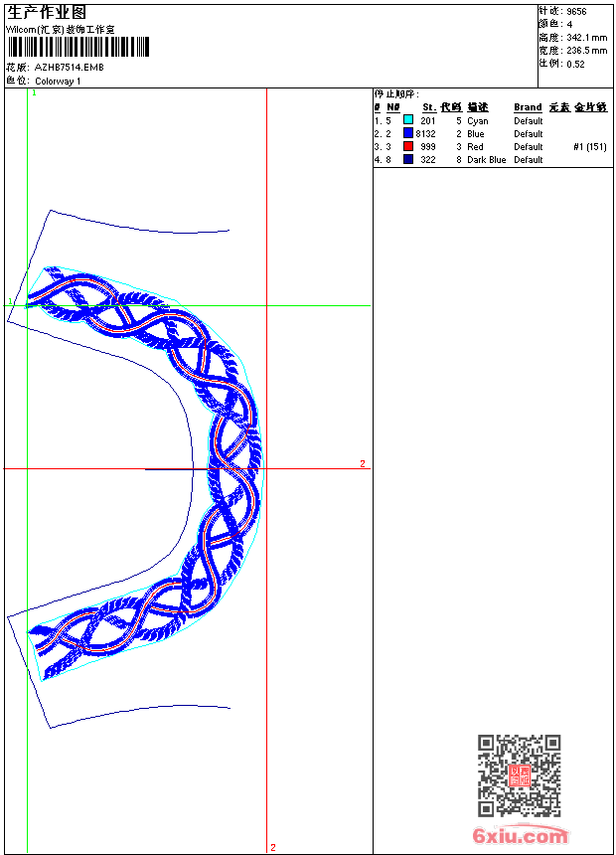Image resolution: width=616 pixels, height=855 pixels.
Task: Click the 金片筒 column header
Action: (591, 107)
